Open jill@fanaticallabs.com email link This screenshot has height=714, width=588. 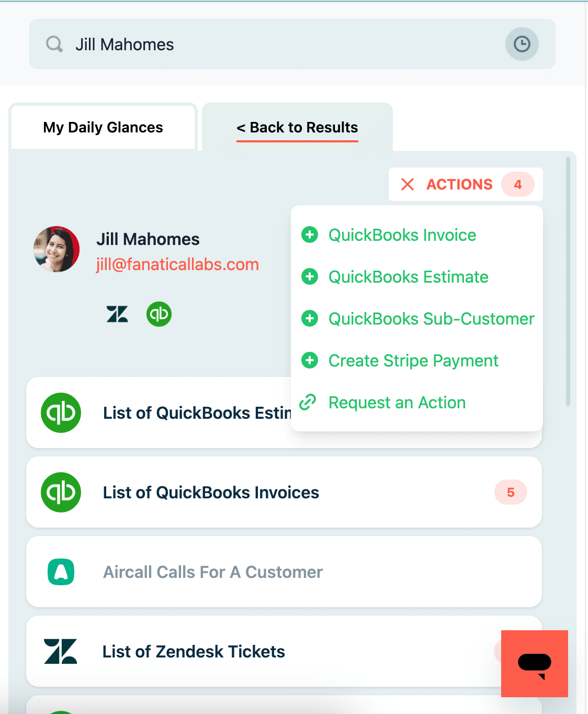tap(177, 264)
